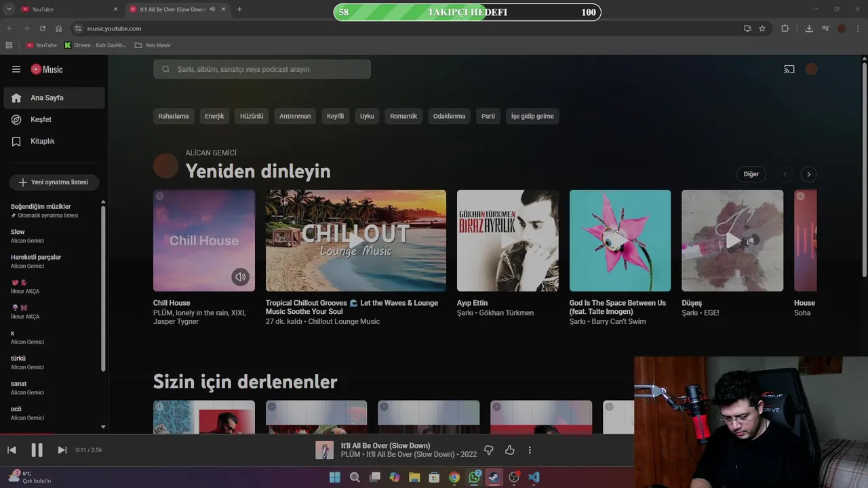868x488 pixels.
Task: Go to Ana Sayfa home
Action: 54,98
